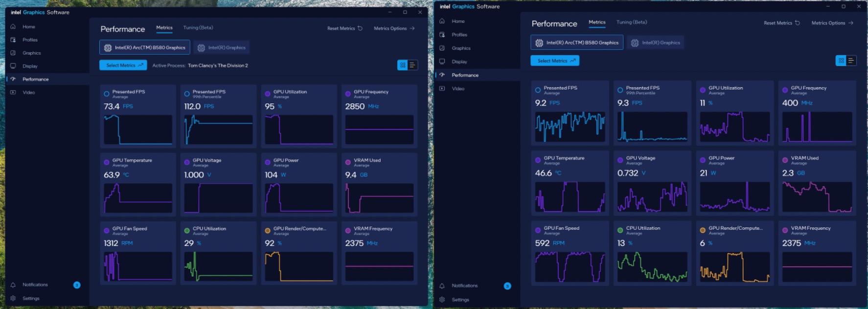Viewport: 868px width, 309px height.
Task: Click Tom Clancy's The Division 2 text
Action: (218, 65)
